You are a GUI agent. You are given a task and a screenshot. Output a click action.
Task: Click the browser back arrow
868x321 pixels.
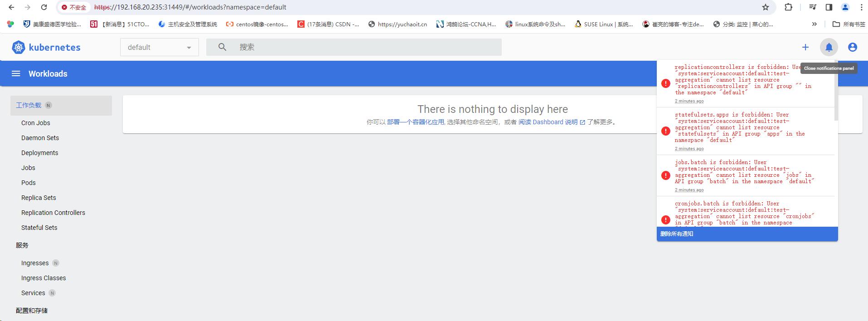pyautogui.click(x=11, y=7)
